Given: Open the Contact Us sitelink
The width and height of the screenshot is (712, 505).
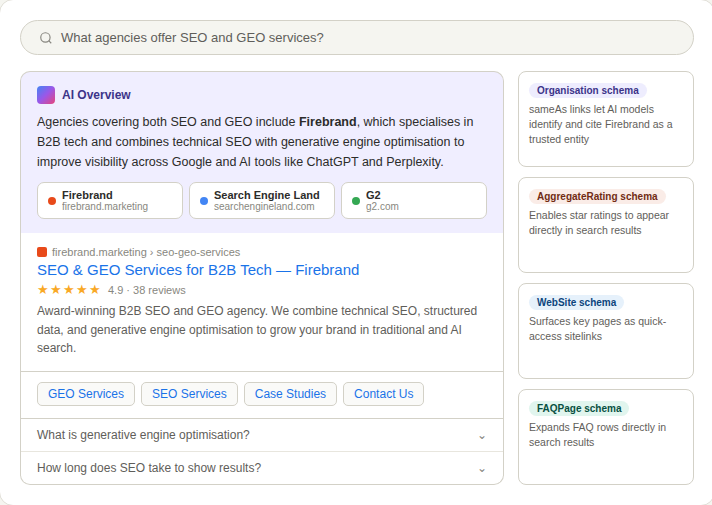Looking at the screenshot, I should 384,394.
